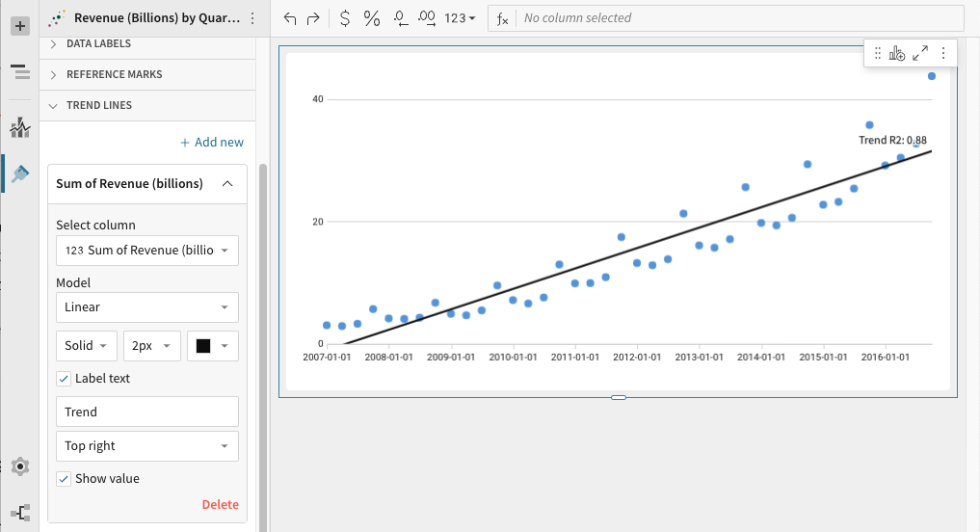Open the settings gear in left sidebar
The height and width of the screenshot is (532, 980).
tap(19, 466)
